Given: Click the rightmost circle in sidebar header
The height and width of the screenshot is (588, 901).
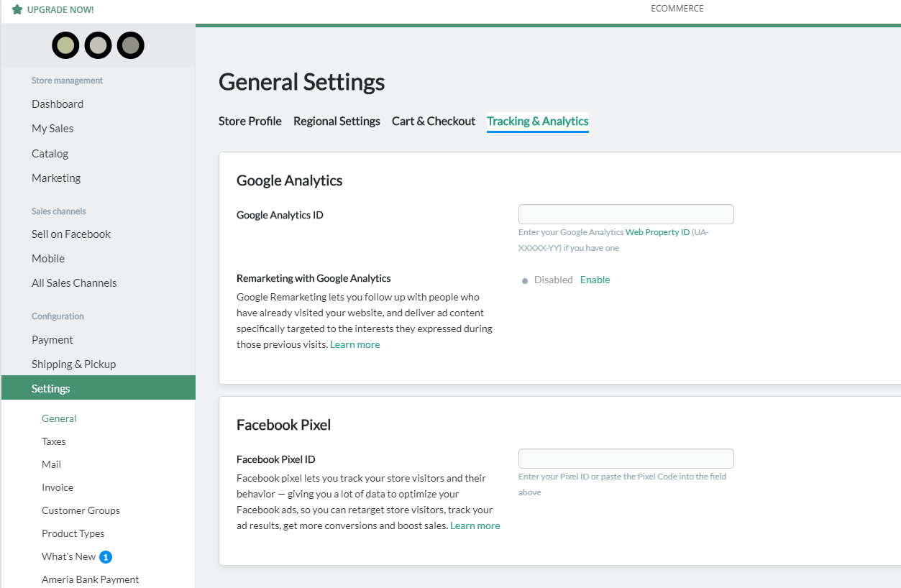Looking at the screenshot, I should [130, 45].
